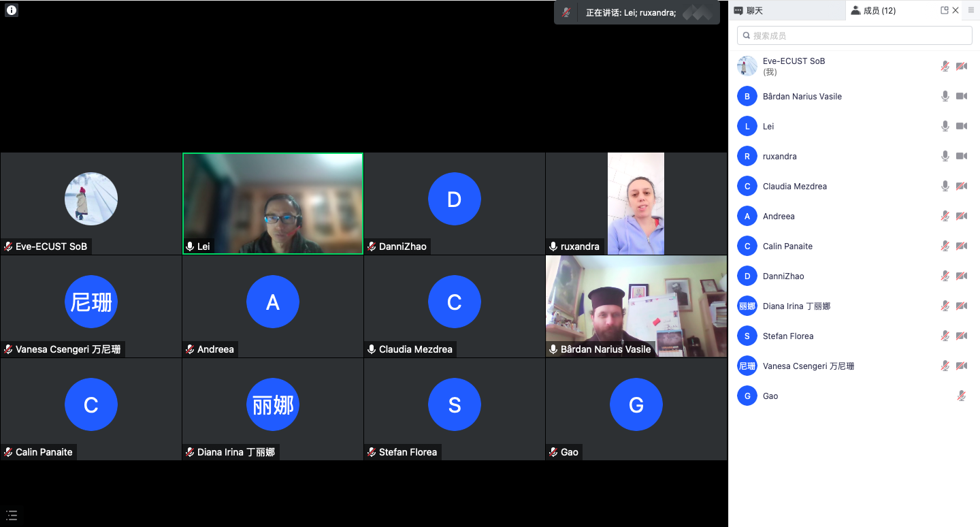Click Claudia Mezdrea's camera-off icon
Image resolution: width=980 pixels, height=527 pixels.
click(961, 186)
